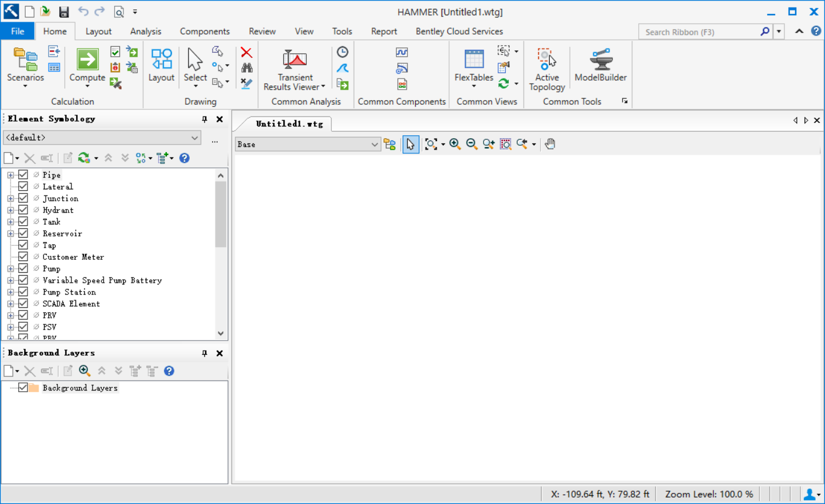Toggle the Junction checkbox
This screenshot has width=825, height=504.
point(23,198)
